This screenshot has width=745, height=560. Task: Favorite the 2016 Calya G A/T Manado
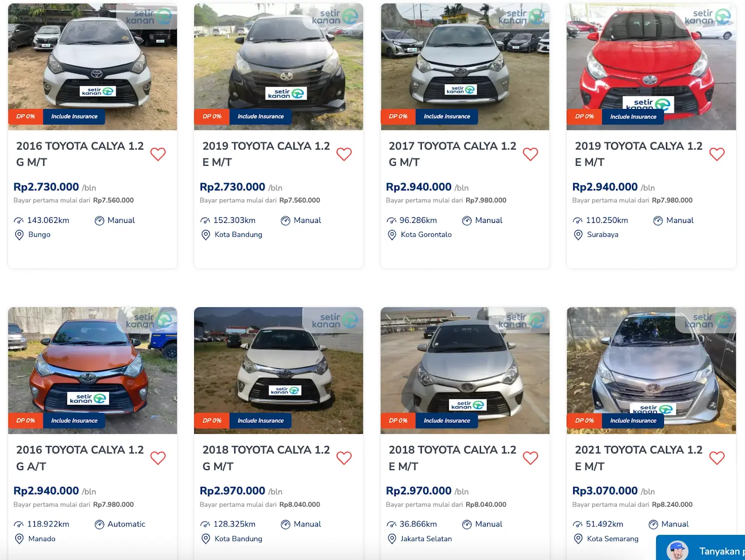(x=158, y=458)
